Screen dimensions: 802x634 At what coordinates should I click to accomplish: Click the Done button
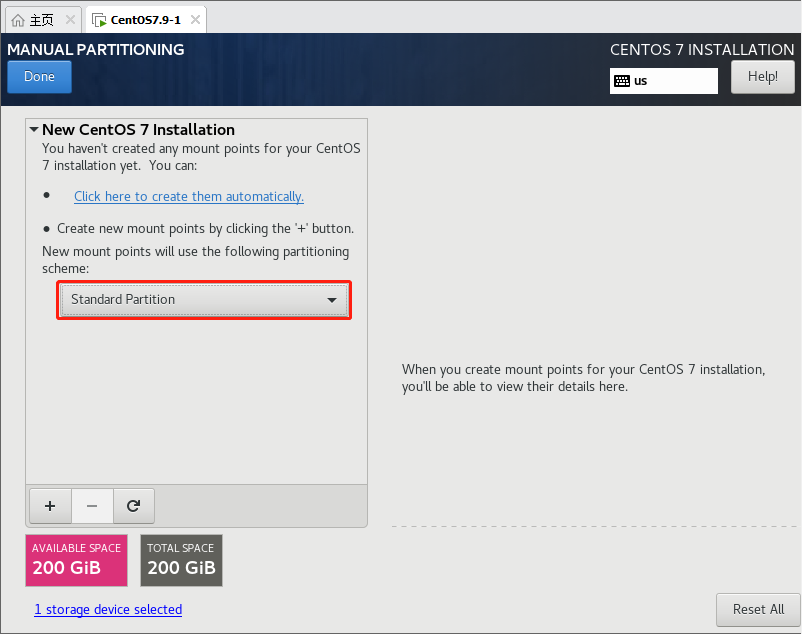point(39,77)
